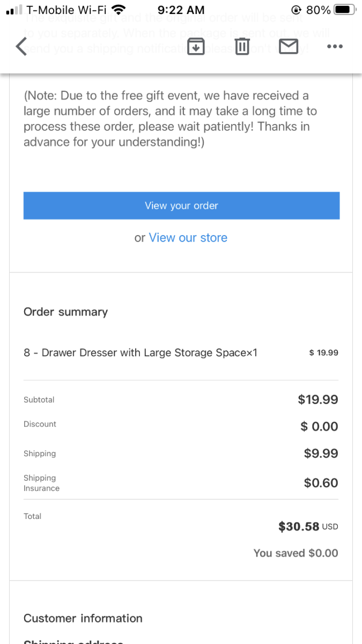This screenshot has height=644, width=362.
Task: Tap the battery indicator icon
Action: [345, 10]
